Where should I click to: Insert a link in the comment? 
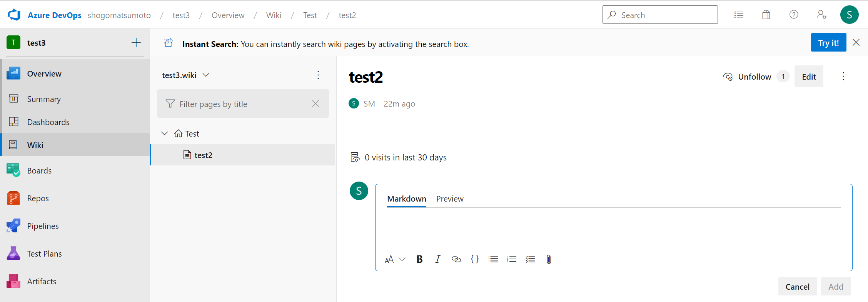tap(456, 259)
